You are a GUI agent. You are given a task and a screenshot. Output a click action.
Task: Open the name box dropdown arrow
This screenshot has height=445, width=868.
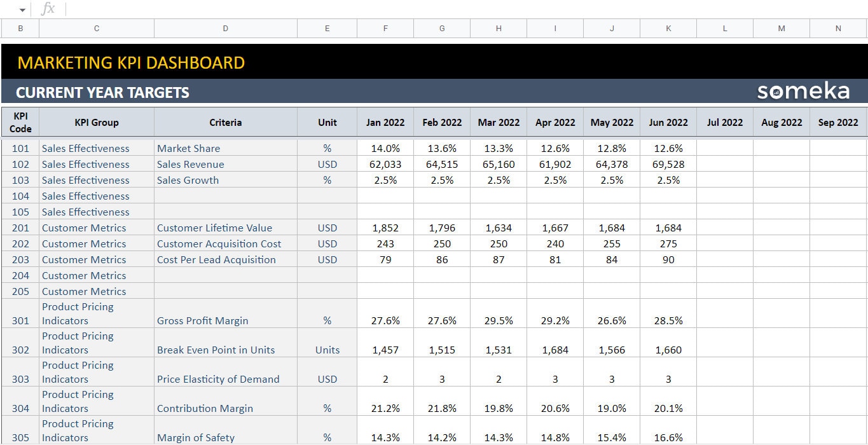pyautogui.click(x=23, y=10)
